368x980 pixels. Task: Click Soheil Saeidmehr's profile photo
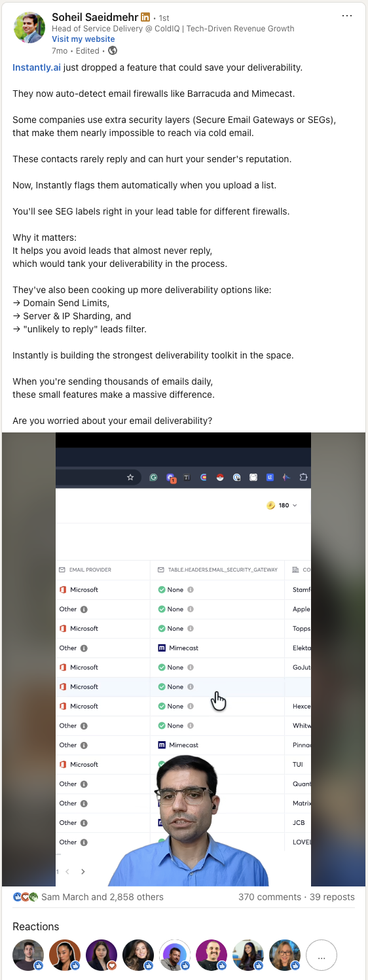pyautogui.click(x=29, y=27)
